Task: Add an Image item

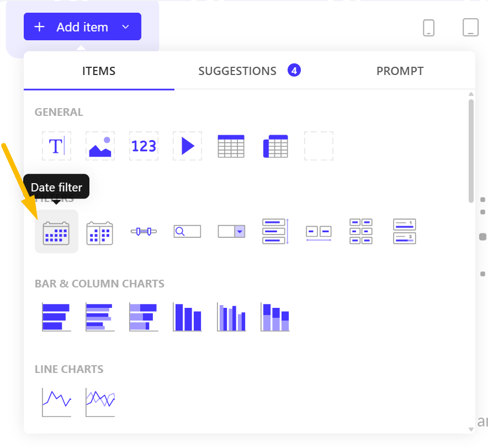Action: click(100, 146)
